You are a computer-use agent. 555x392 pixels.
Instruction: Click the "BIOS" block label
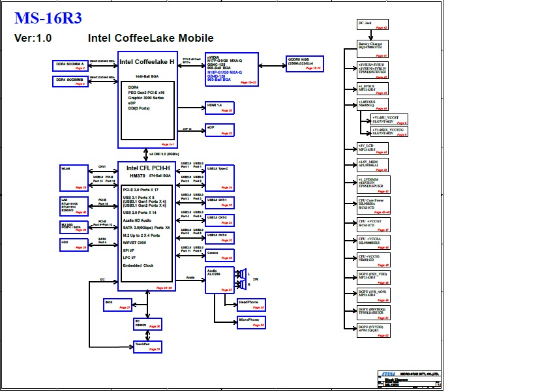point(109,303)
